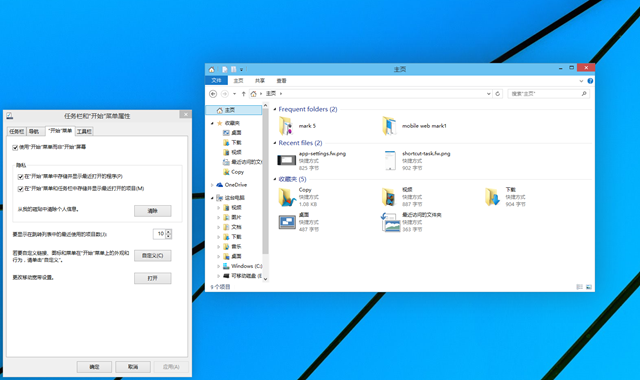640x380 pixels.
Task: Collapse the 收藏夹 (5) group header
Action: (x=275, y=179)
